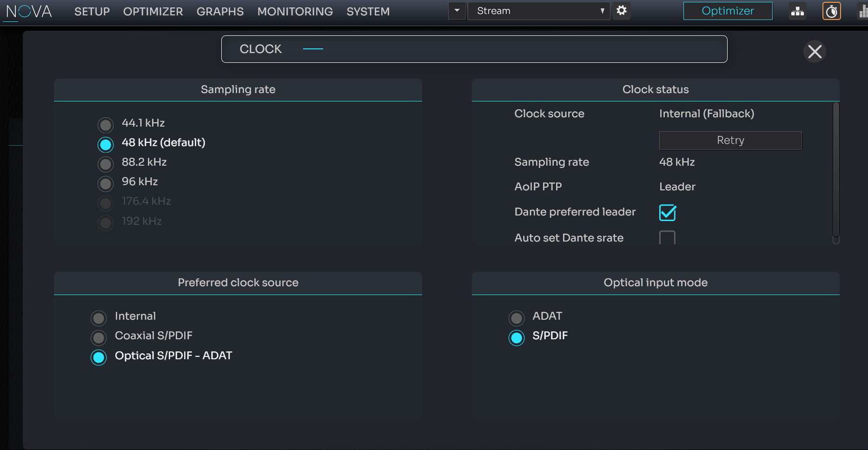Click the Clock status section header
This screenshot has width=868, height=450.
(656, 90)
